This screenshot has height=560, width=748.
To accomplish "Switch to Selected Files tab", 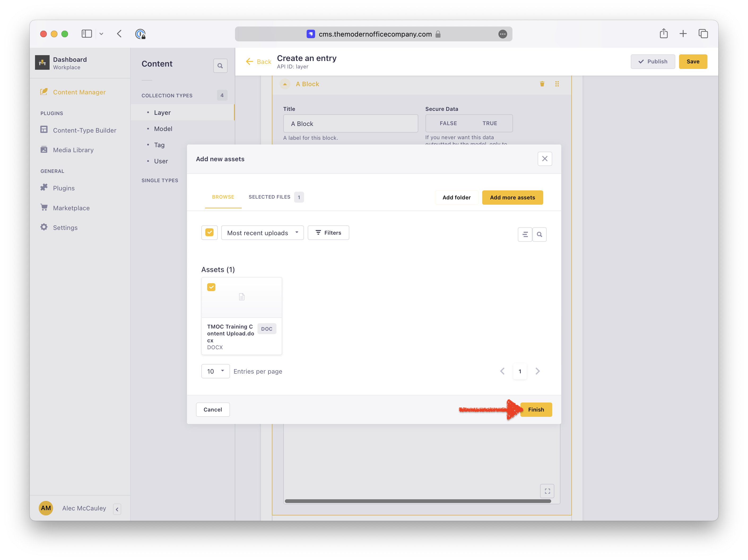I will (269, 197).
